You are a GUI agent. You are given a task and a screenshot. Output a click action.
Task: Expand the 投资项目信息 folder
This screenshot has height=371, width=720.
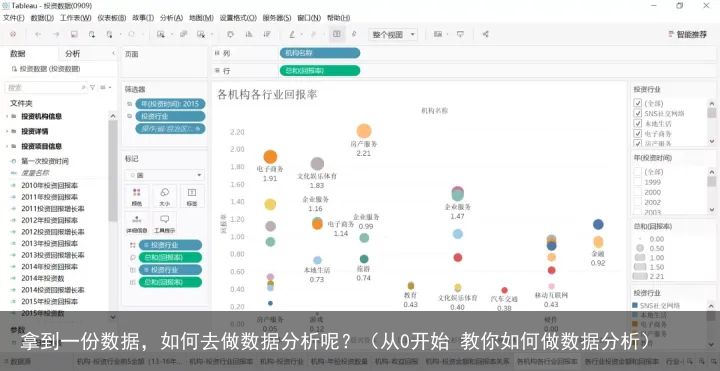[7, 146]
